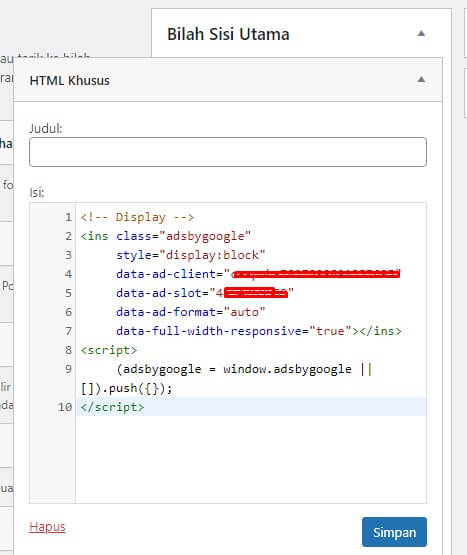467x555 pixels.
Task: Click the Bilah Sisi Utama heading
Action: [228, 34]
